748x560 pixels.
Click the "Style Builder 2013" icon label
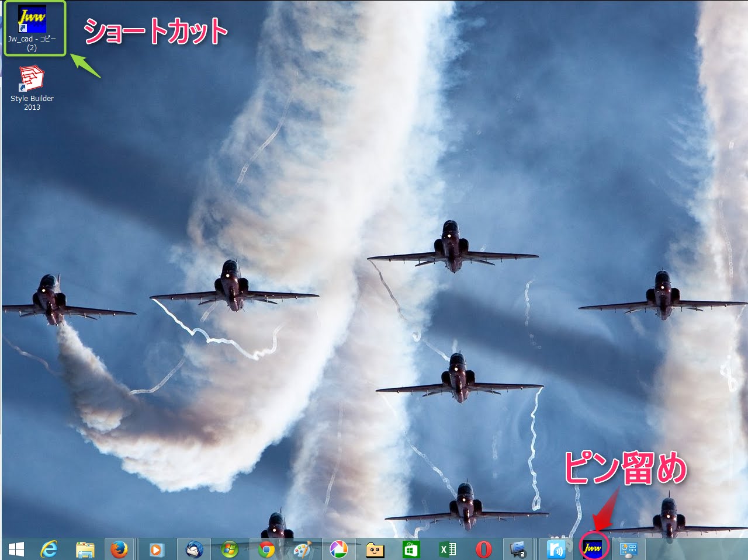click(x=32, y=103)
